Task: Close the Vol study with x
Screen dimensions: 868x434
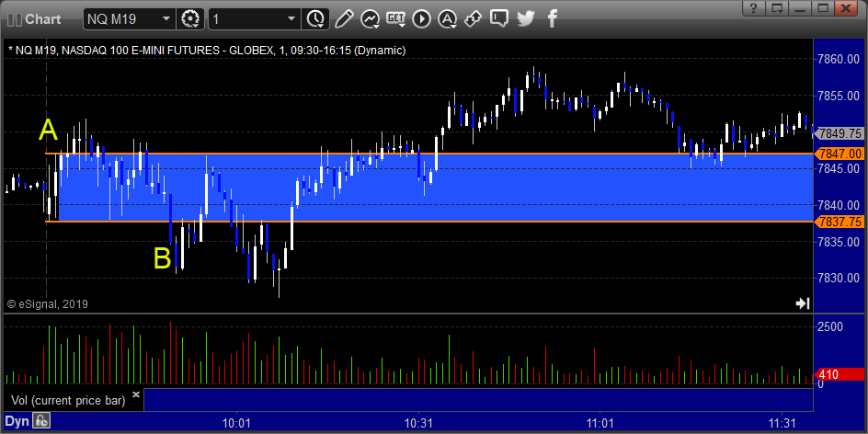Action: pos(136,395)
